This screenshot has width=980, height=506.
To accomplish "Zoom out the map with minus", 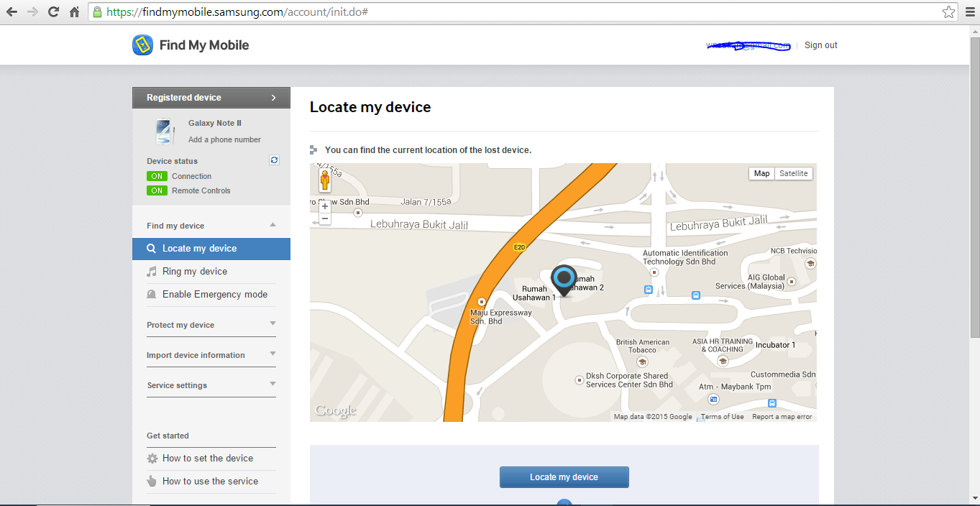I will tap(325, 218).
